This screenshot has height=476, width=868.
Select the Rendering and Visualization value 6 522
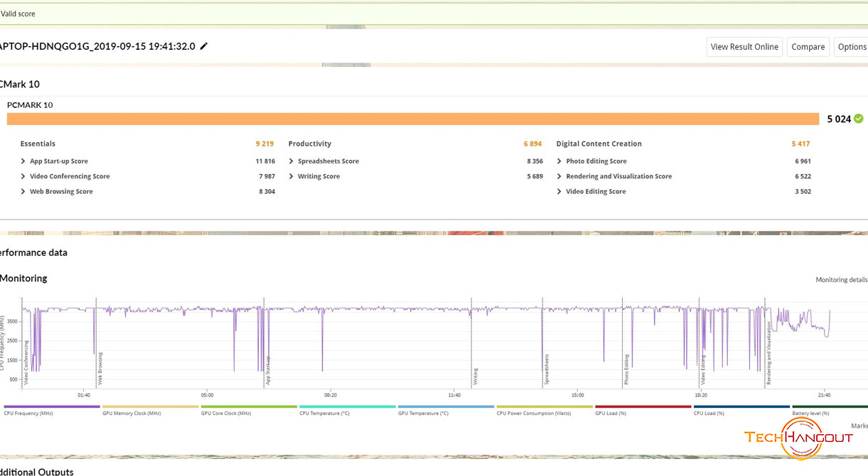[803, 176]
